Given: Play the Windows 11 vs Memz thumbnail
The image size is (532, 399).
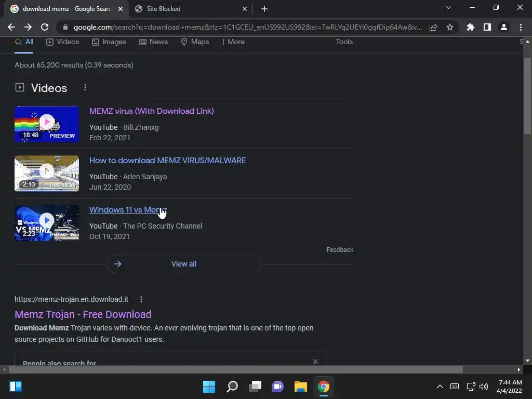Looking at the screenshot, I should [x=47, y=222].
